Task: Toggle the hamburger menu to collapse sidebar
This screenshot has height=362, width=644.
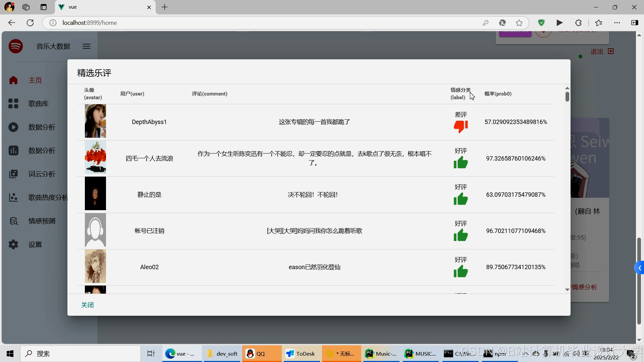Action: pos(87,46)
